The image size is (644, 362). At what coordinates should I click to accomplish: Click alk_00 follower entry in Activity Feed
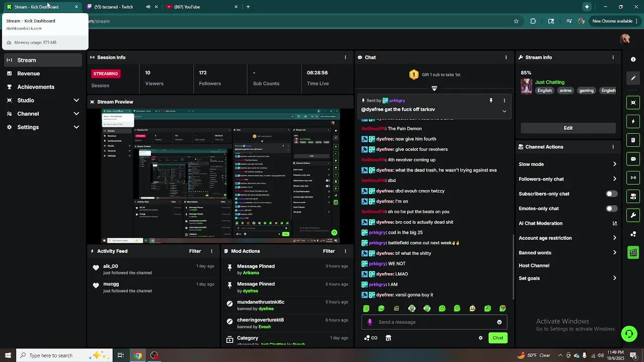[152, 269]
